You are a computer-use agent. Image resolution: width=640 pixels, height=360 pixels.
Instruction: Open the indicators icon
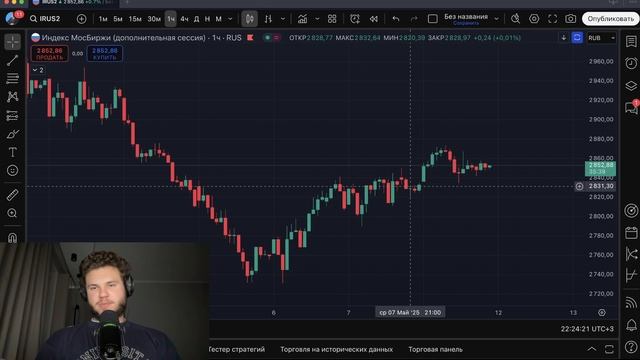click(x=302, y=19)
